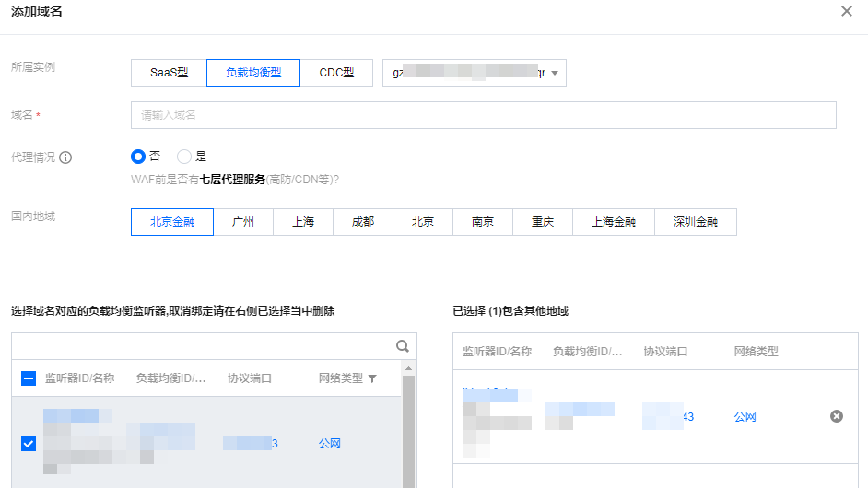Choose the 负载均衡型 instance type
The width and height of the screenshot is (868, 488).
point(253,73)
